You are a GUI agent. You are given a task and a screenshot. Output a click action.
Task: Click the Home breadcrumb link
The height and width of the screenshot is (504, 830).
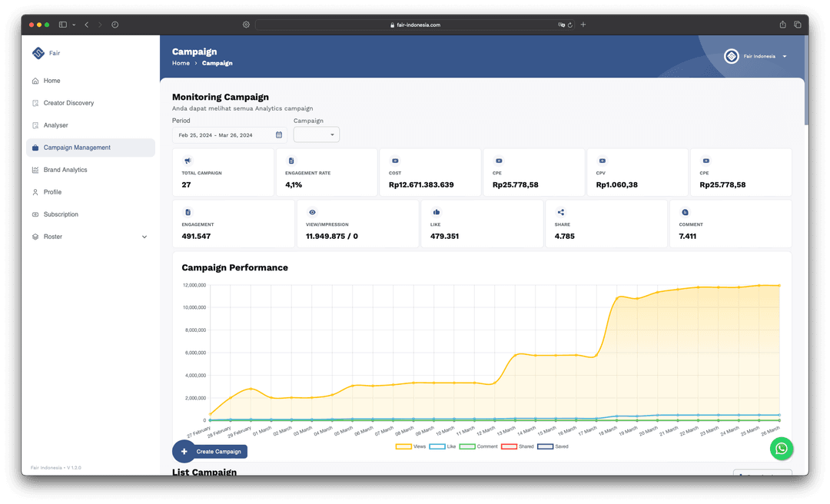pos(181,63)
